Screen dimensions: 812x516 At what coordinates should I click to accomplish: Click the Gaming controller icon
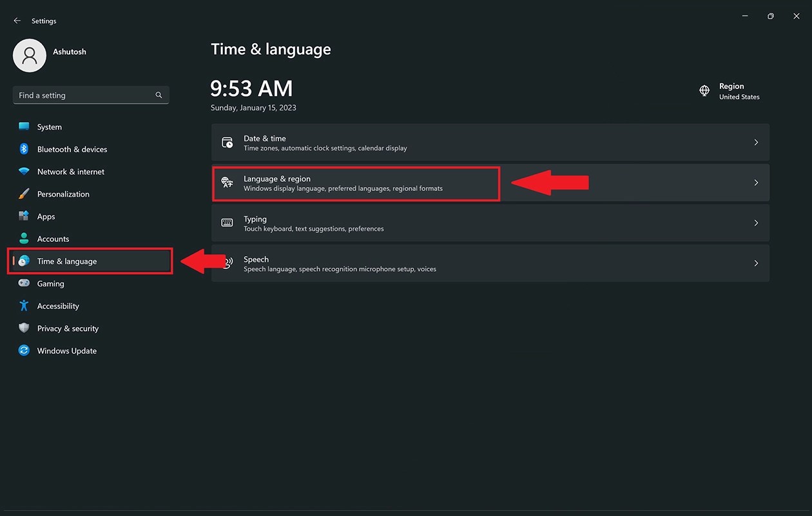click(x=24, y=283)
